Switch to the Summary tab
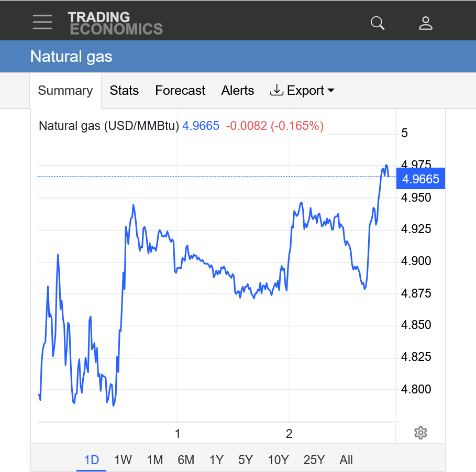Viewport: 476px width, 472px height. coord(65,91)
